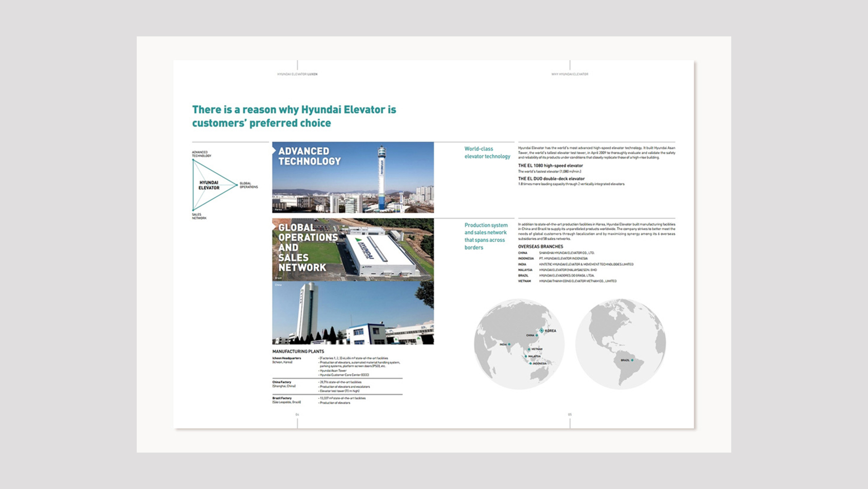Click the main teal headline text
This screenshot has width=868, height=489.
point(294,116)
